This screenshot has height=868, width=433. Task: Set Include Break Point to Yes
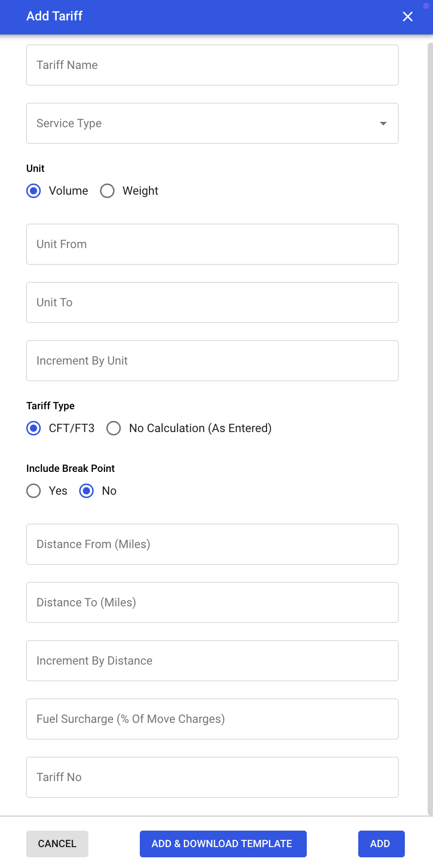tap(33, 491)
